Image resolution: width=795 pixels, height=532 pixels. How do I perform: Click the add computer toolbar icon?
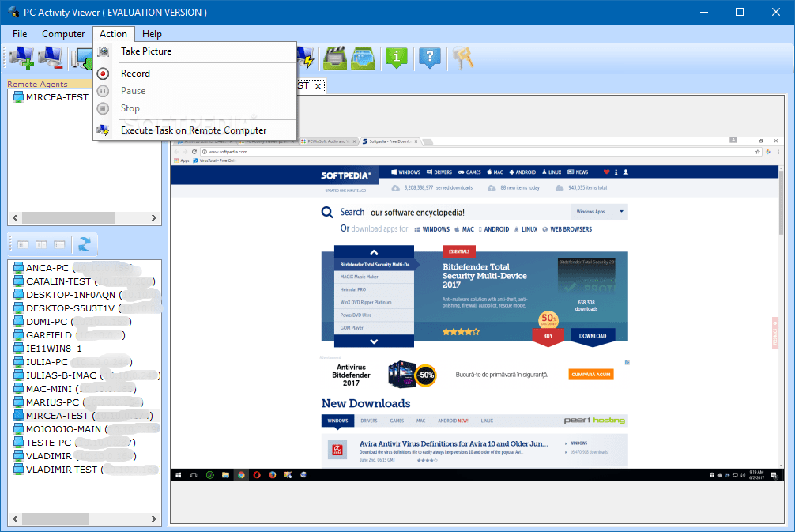point(22,58)
